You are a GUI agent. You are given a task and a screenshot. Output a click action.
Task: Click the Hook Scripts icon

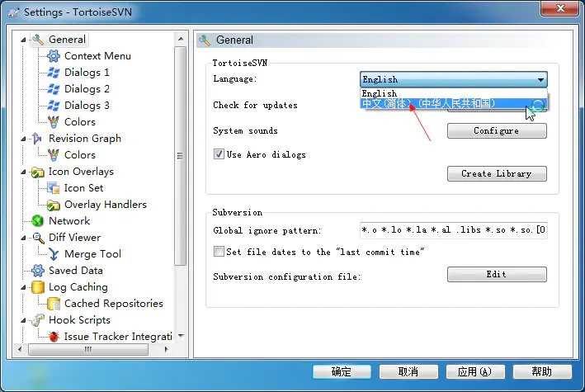[x=38, y=320]
